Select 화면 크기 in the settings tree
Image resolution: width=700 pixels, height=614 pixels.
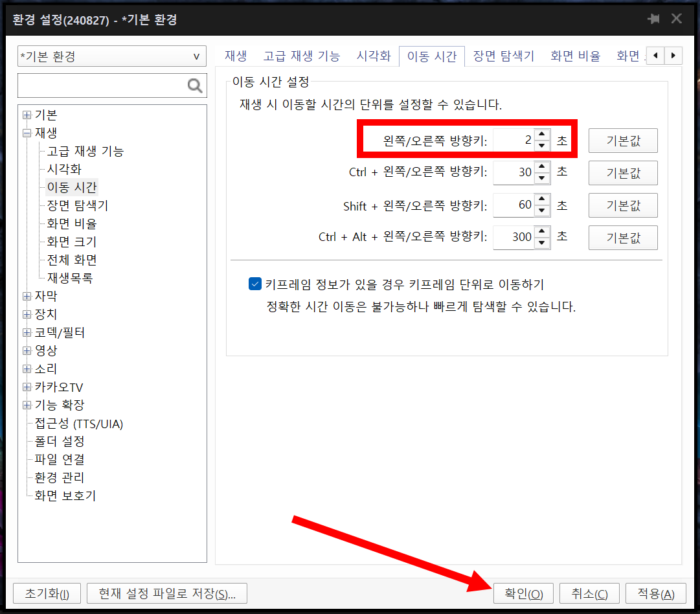(x=72, y=242)
